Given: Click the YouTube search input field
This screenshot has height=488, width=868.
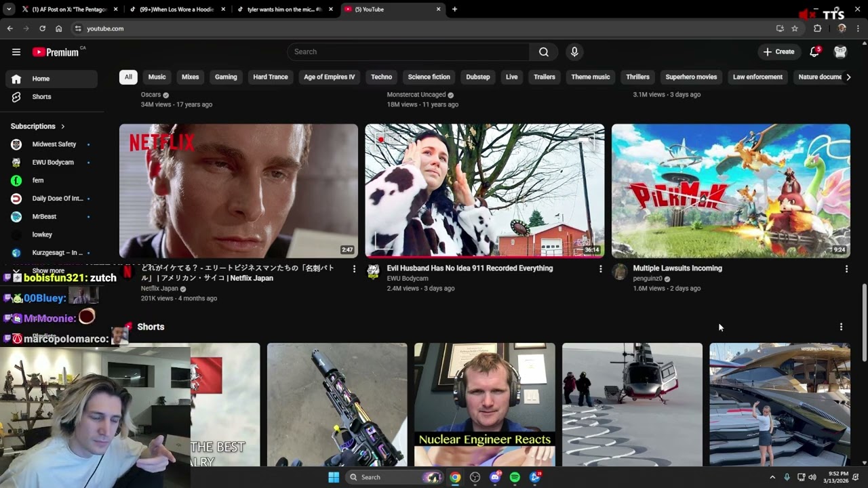Looking at the screenshot, I should pos(408,52).
